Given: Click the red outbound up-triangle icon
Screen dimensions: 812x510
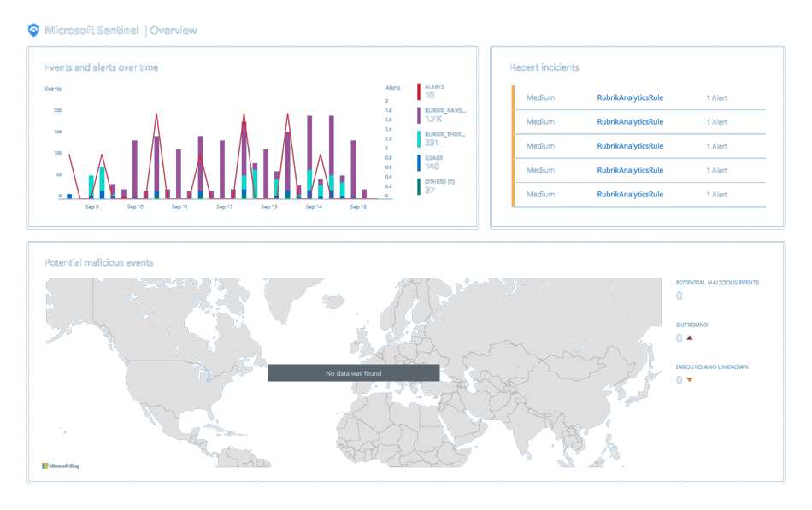Looking at the screenshot, I should click(689, 338).
